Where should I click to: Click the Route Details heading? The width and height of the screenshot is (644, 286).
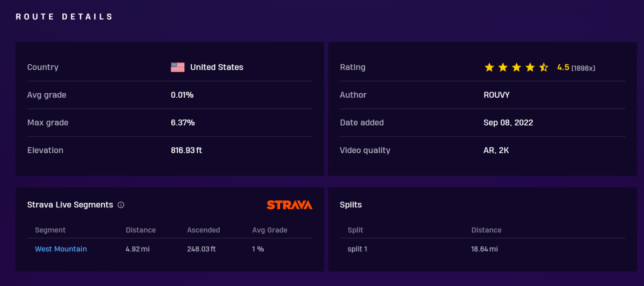(64, 17)
